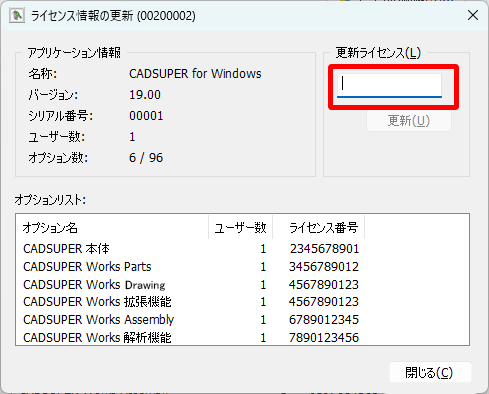The height and width of the screenshot is (394, 489).
Task: Focus the 更新ライセンス input field
Action: point(389,86)
